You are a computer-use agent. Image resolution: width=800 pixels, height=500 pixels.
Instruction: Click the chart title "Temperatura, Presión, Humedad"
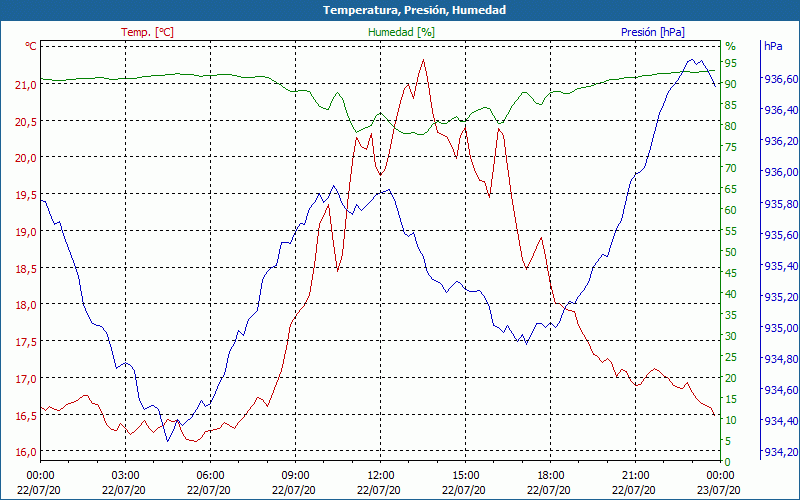[x=414, y=10]
